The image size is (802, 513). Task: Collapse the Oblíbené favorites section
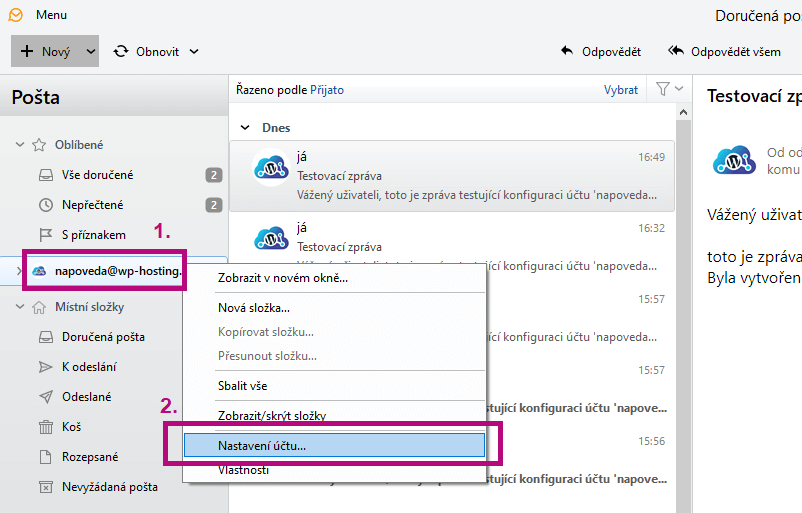pos(20,145)
